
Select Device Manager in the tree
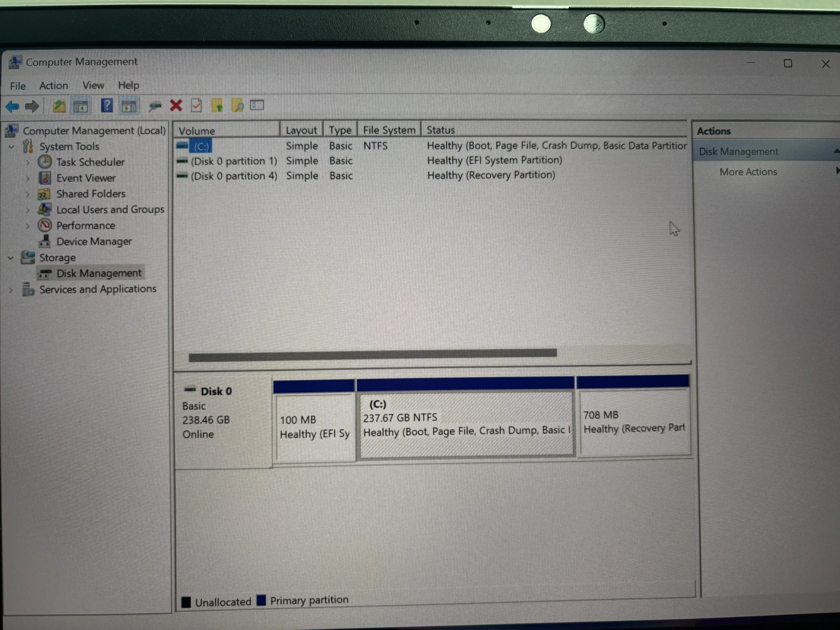tap(94, 241)
